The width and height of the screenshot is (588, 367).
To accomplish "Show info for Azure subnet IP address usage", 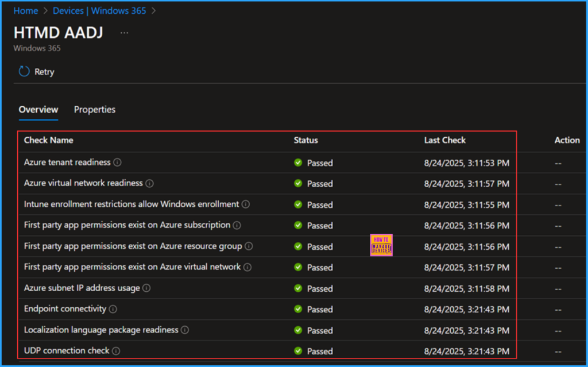I will [x=146, y=288].
